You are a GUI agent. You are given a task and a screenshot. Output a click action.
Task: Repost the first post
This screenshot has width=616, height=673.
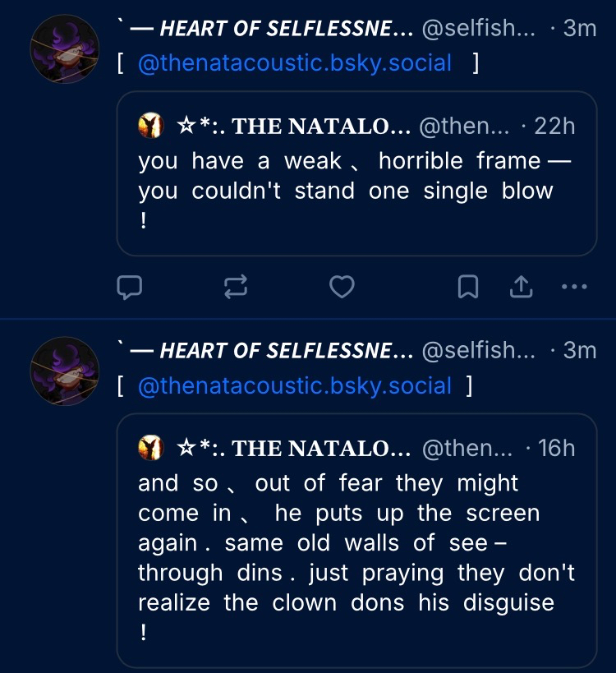click(x=235, y=287)
